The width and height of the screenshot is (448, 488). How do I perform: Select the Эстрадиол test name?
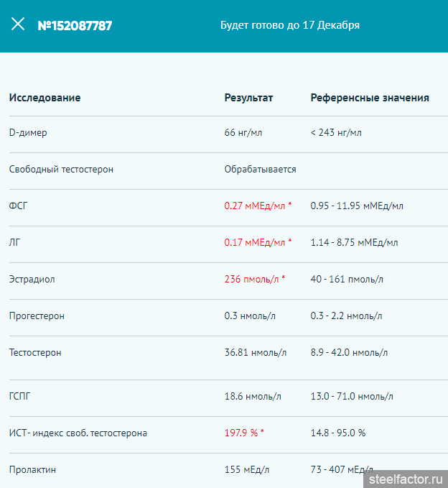pyautogui.click(x=32, y=279)
